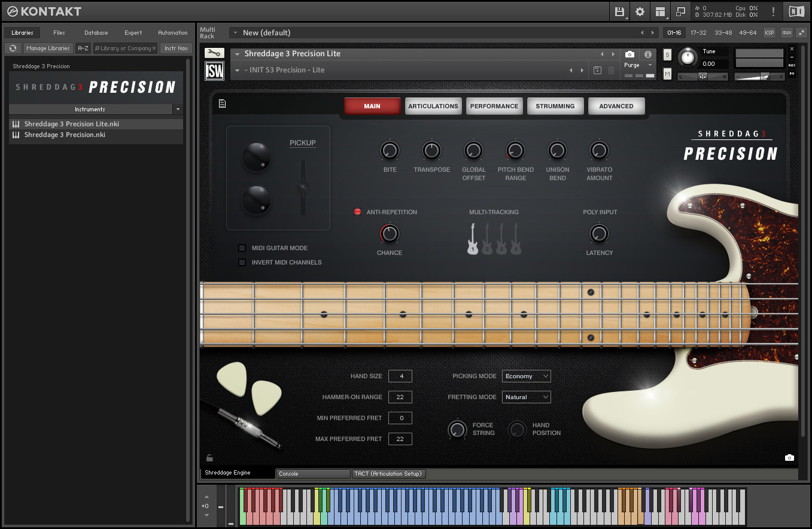Mute the instrument with M button
The image size is (812, 529).
(668, 74)
